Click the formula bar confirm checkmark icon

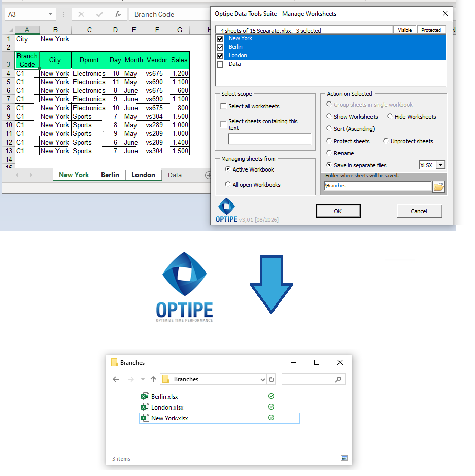(99, 14)
